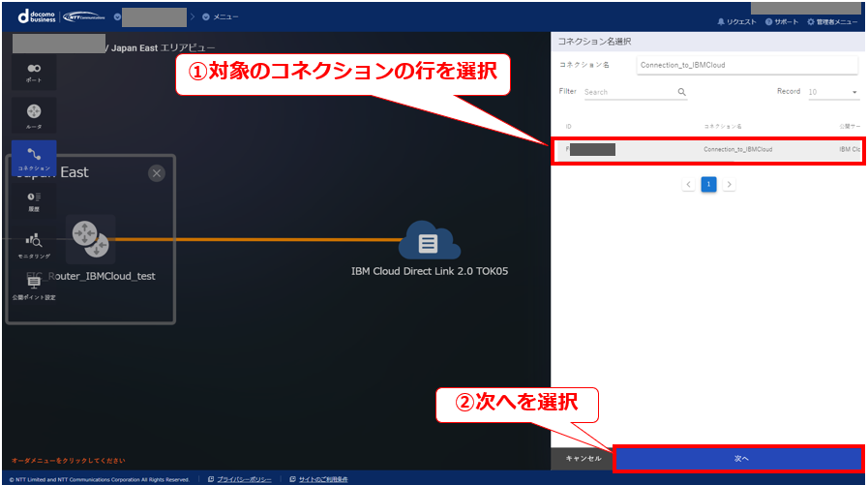Click the ID column header
The height and width of the screenshot is (485, 868).
coord(569,127)
